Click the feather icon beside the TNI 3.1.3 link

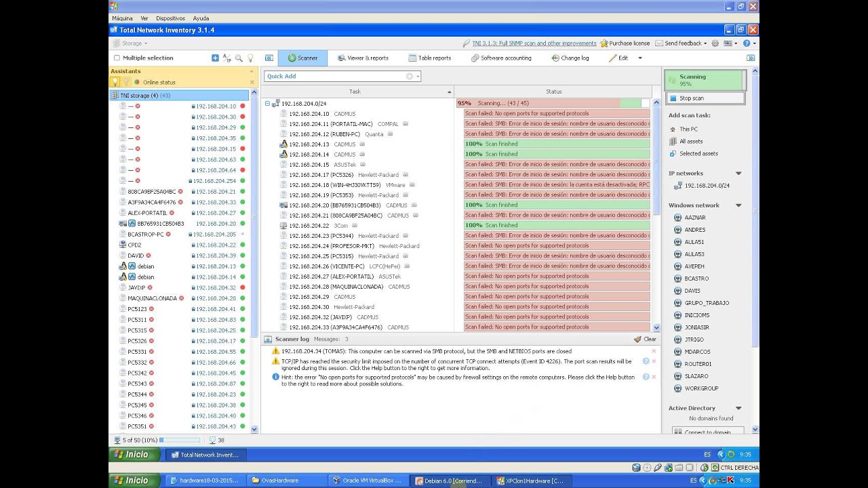coord(467,43)
